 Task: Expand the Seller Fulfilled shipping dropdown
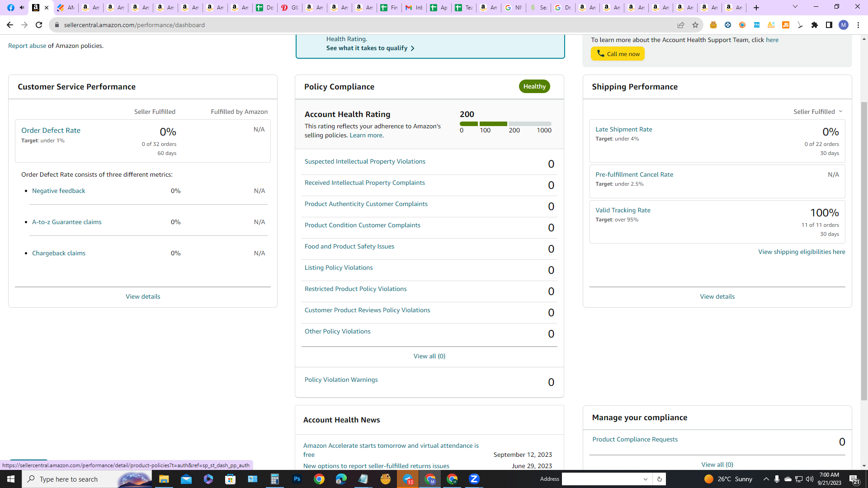(818, 112)
